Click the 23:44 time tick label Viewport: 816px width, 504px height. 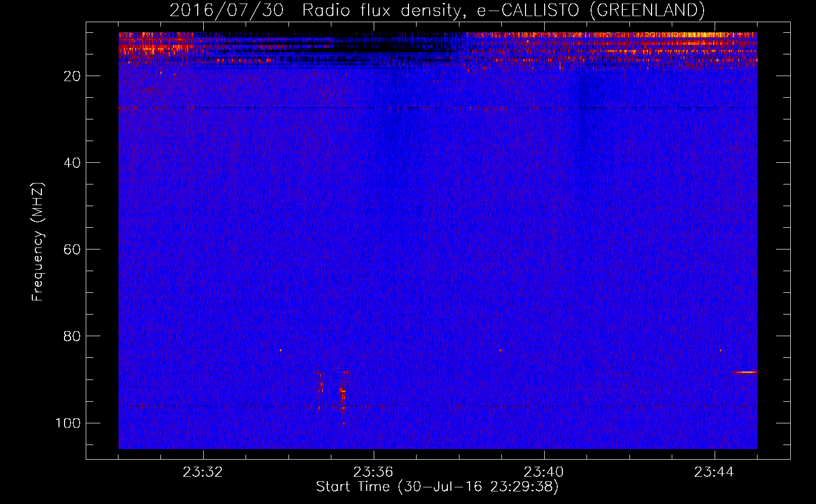click(x=714, y=472)
